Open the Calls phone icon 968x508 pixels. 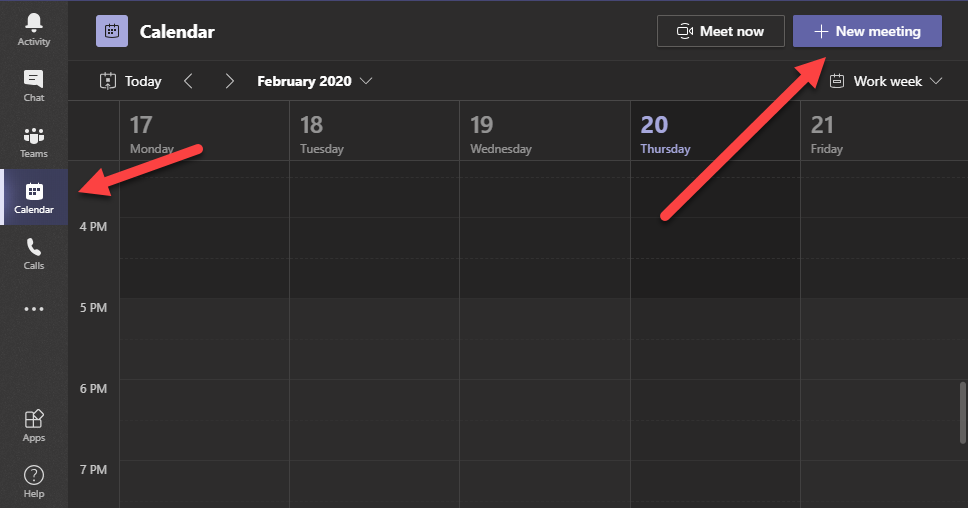click(33, 254)
